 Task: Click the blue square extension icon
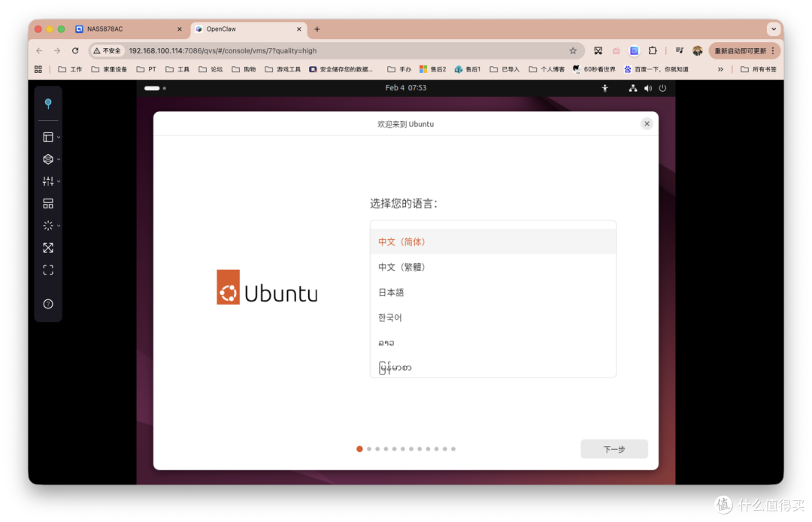pos(635,50)
